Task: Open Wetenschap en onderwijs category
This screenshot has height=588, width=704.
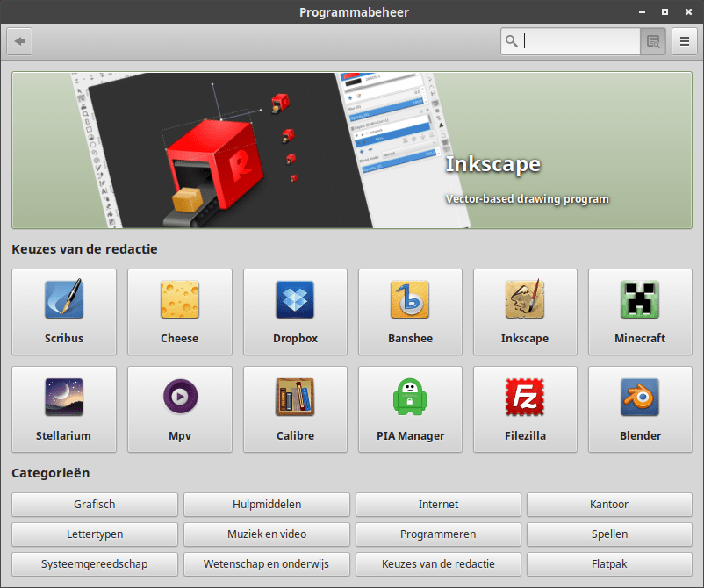Action: (267, 564)
